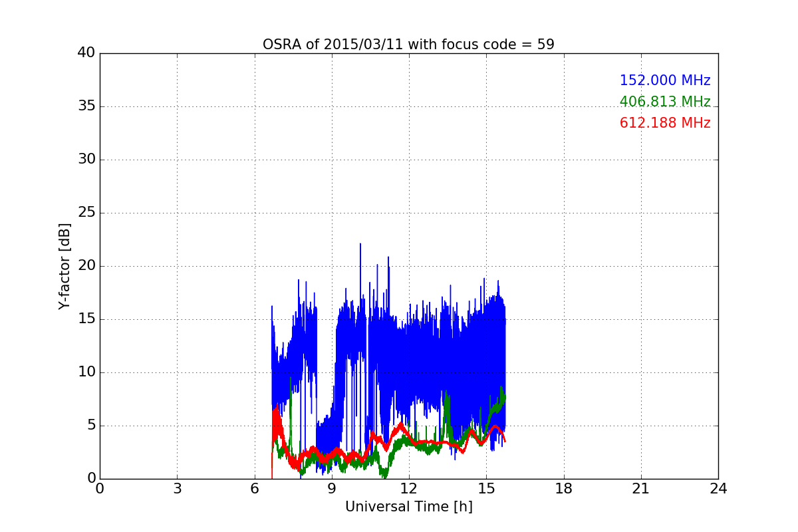798x532 pixels.
Task: Click the x-axis tick label '9'
Action: 332,489
